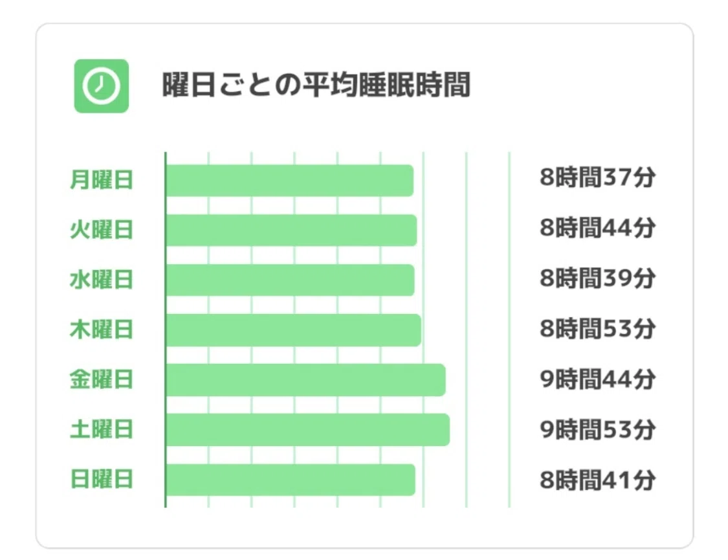728x560 pixels.
Task: Click the green clock icon
Action: tap(101, 86)
